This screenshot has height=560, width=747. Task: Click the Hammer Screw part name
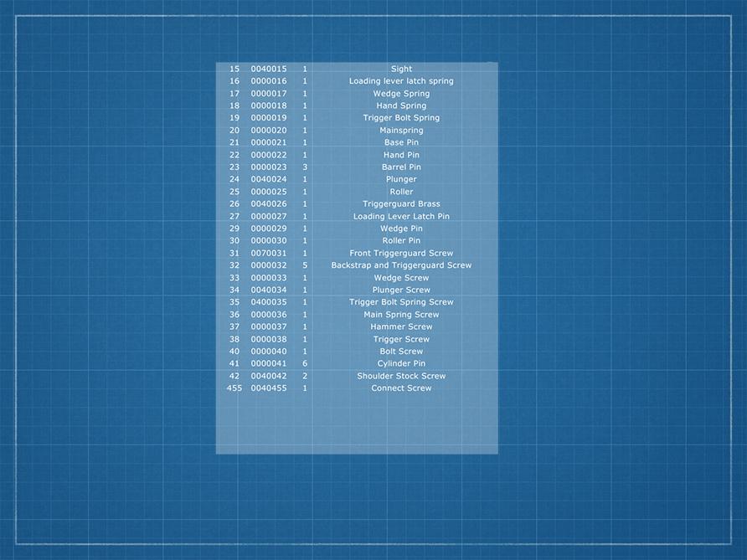click(401, 326)
